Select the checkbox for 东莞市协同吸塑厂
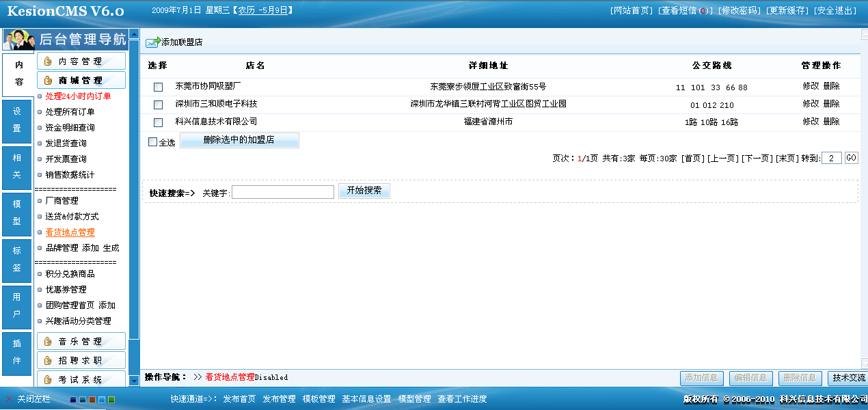868x410 pixels. click(x=159, y=87)
